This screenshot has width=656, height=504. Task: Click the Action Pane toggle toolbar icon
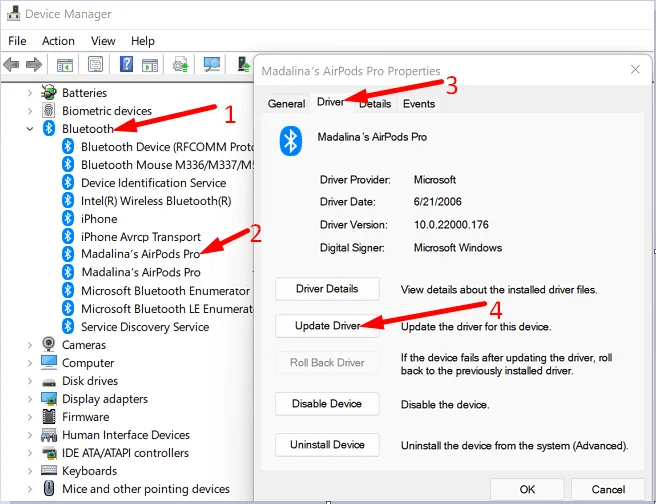(150, 65)
